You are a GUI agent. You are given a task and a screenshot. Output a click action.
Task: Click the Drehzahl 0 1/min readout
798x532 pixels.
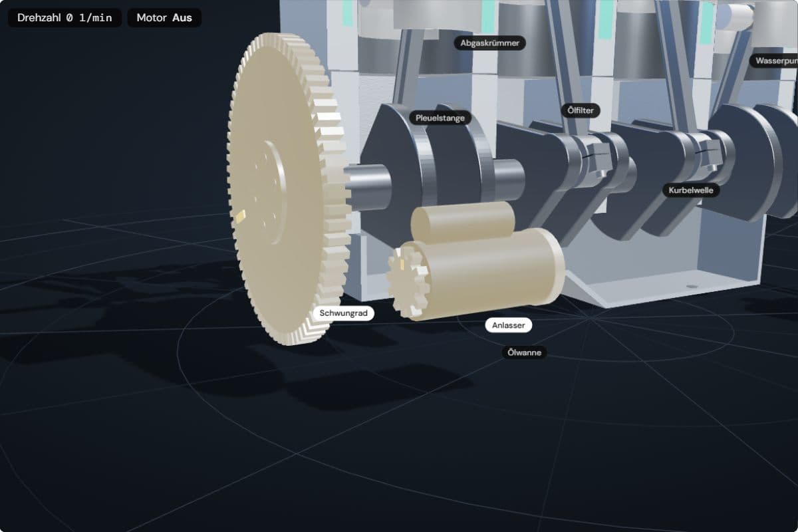click(x=65, y=18)
